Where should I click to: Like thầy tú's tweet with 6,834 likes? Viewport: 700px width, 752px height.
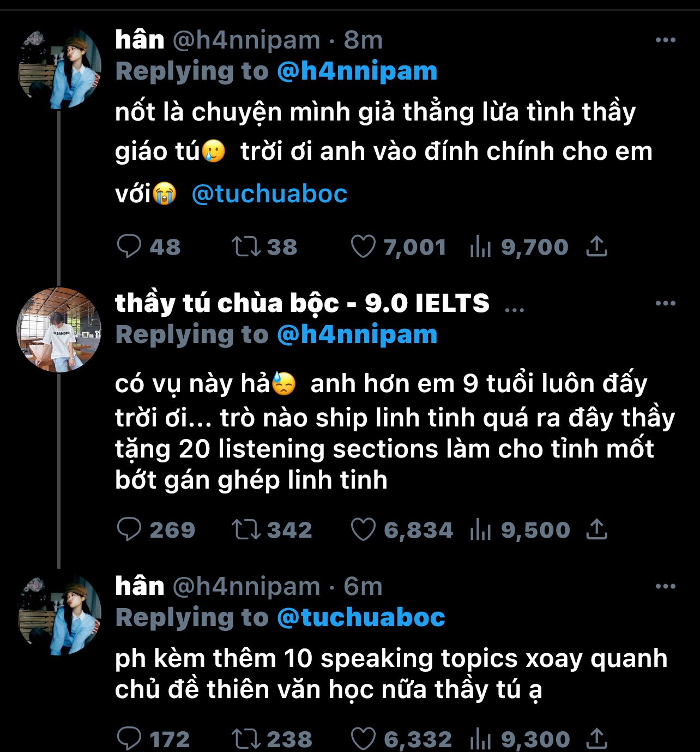(363, 530)
